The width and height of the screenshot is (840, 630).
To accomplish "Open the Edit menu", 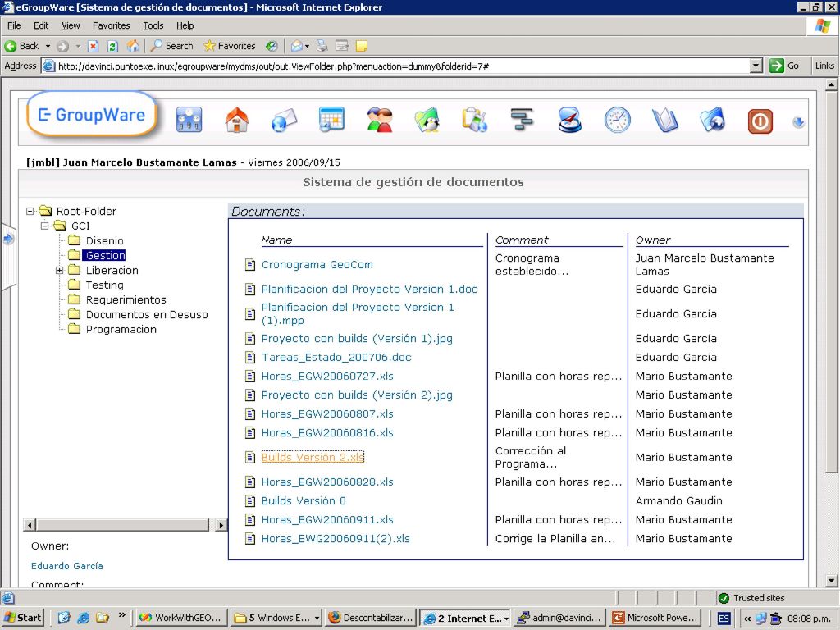I will 41,25.
